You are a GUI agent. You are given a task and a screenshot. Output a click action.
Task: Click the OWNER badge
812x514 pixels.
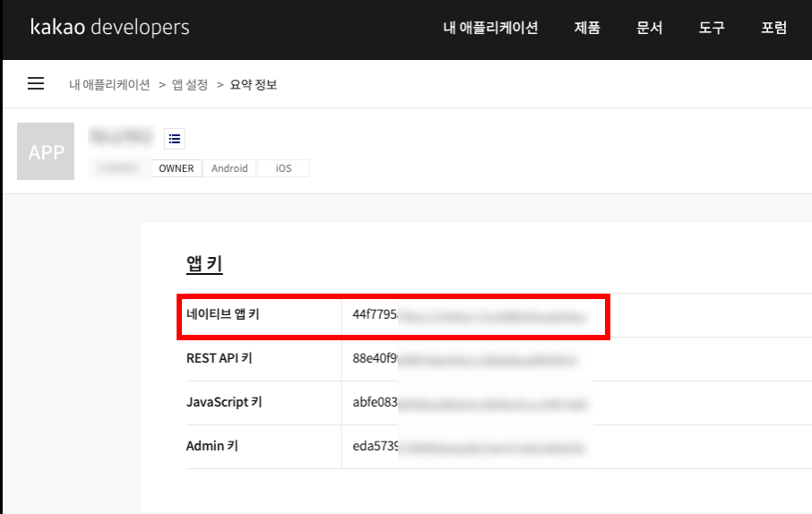(x=177, y=168)
